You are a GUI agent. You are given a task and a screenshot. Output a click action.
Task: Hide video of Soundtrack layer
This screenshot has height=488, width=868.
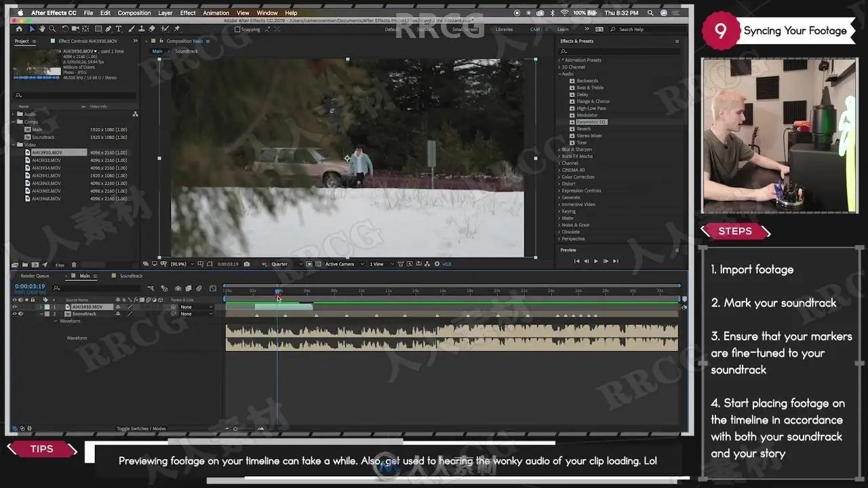click(x=14, y=314)
